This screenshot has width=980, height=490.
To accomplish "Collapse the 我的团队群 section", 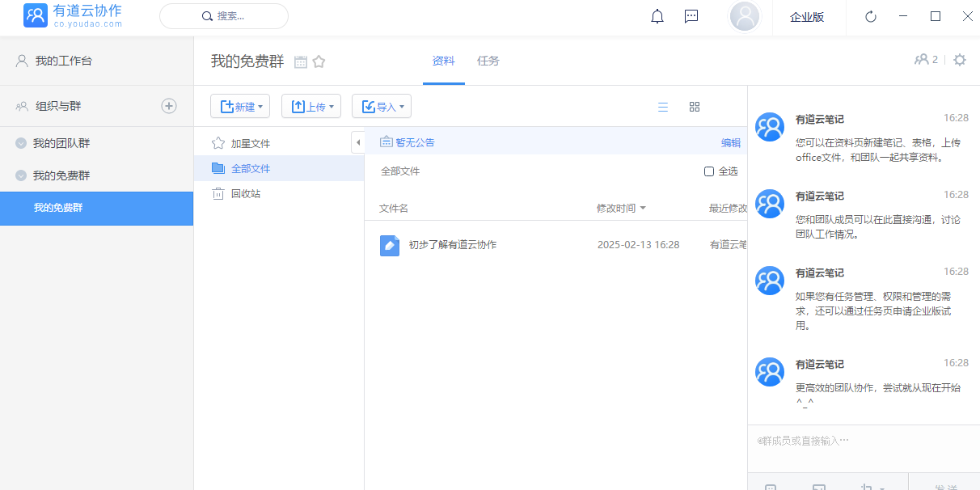I will (x=21, y=143).
